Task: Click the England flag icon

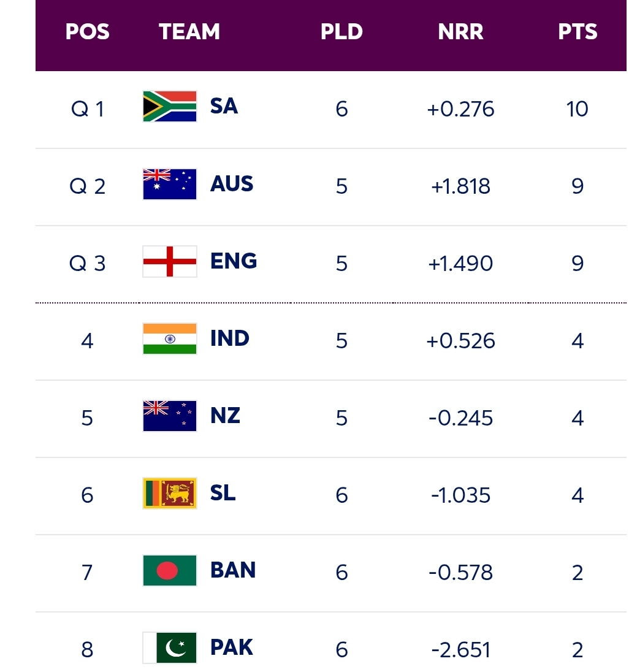Action: pos(169,261)
